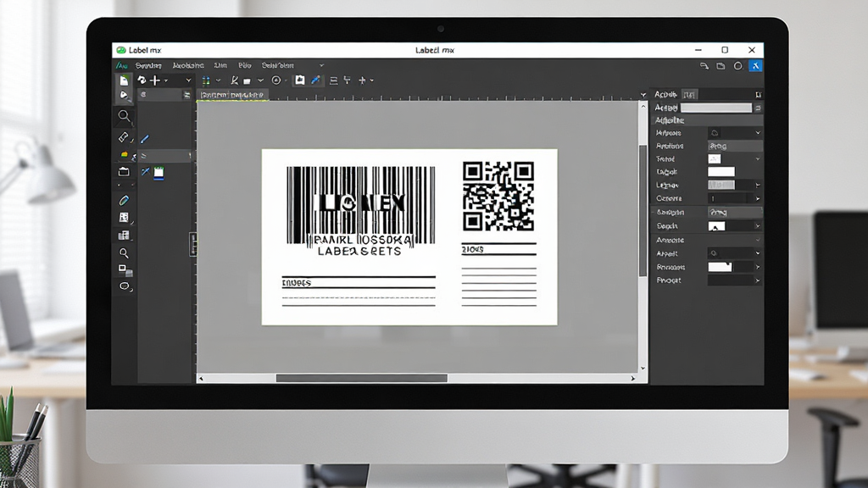Viewport: 868px width, 488px height.
Task: Expand the dropdown on the first properties row
Action: [x=758, y=133]
